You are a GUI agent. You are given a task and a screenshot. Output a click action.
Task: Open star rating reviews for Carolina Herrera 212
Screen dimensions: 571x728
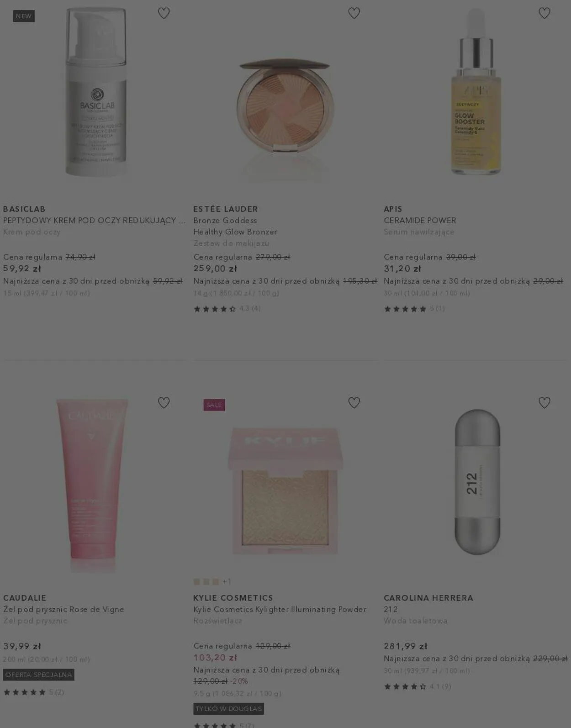click(x=418, y=686)
